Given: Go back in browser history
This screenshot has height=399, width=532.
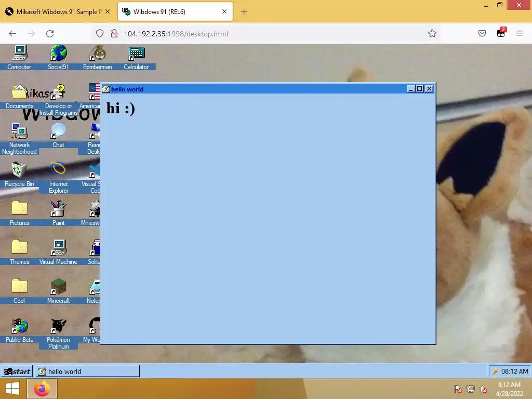Looking at the screenshot, I should [12, 34].
